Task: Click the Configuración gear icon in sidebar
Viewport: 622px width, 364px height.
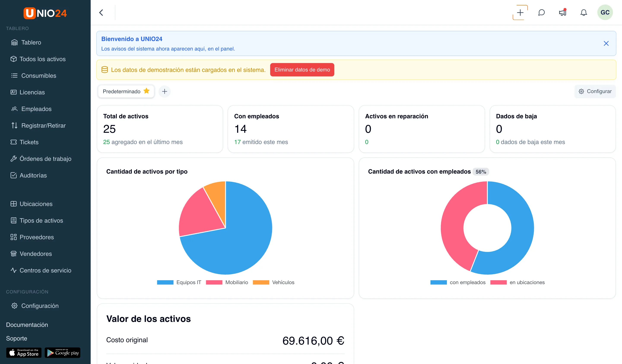Action: click(14, 306)
